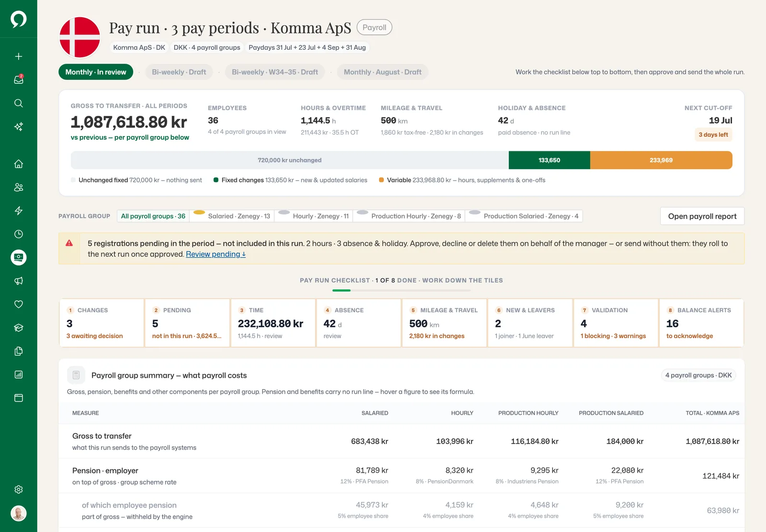Screen dimensions: 766x532
Task: Click the Komma ApS · DK chip
Action: click(x=139, y=47)
